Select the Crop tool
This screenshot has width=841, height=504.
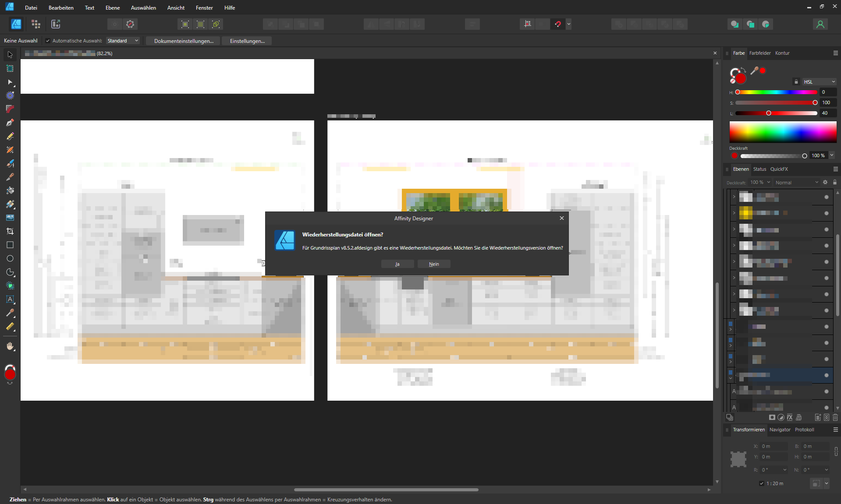point(10,231)
